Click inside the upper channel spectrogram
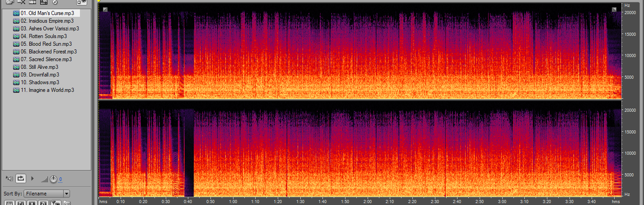 click(x=360, y=51)
